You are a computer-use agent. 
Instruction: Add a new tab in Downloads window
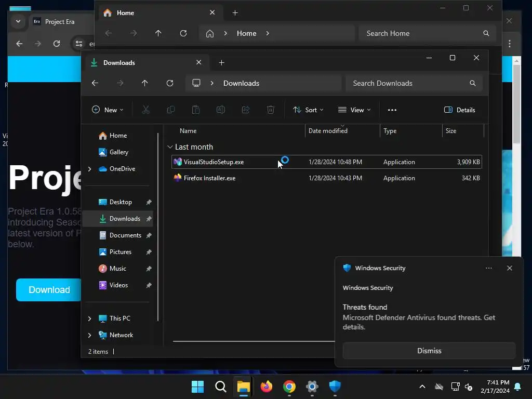click(221, 63)
